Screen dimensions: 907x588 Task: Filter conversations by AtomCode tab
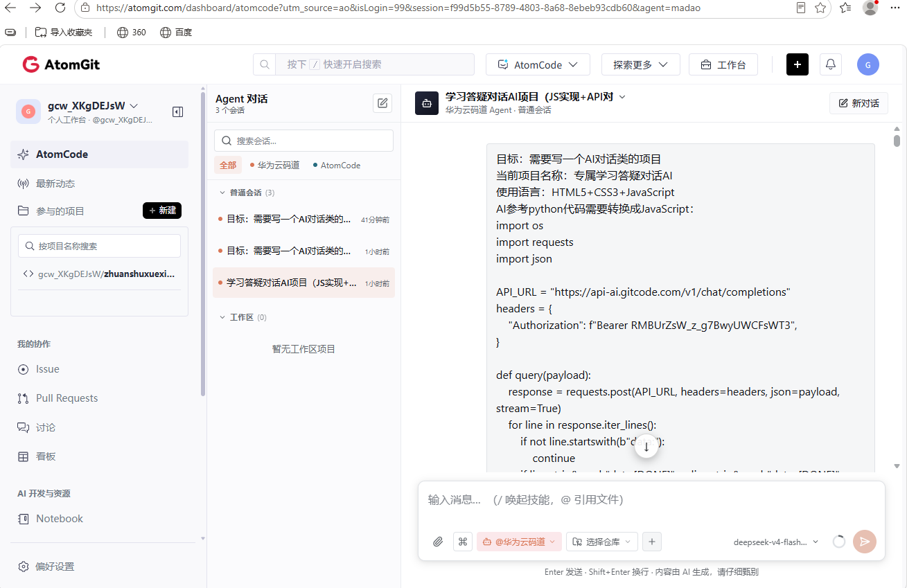tap(337, 166)
